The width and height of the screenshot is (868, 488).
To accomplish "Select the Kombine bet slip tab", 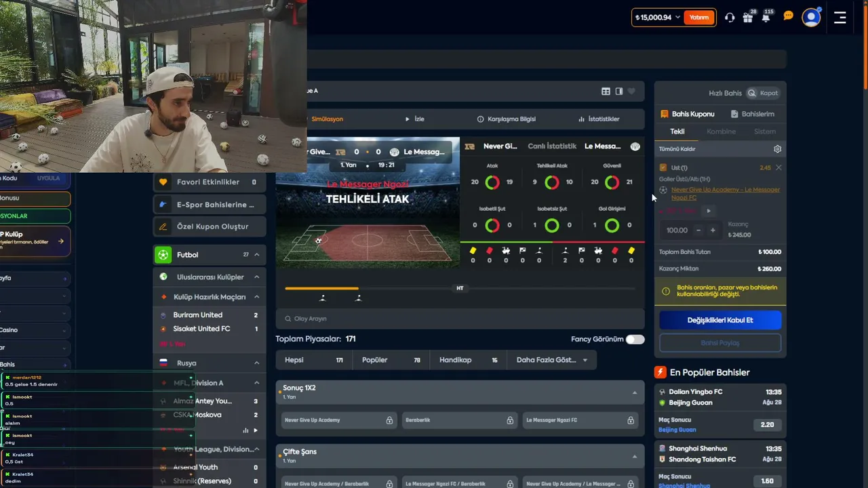I will point(721,131).
